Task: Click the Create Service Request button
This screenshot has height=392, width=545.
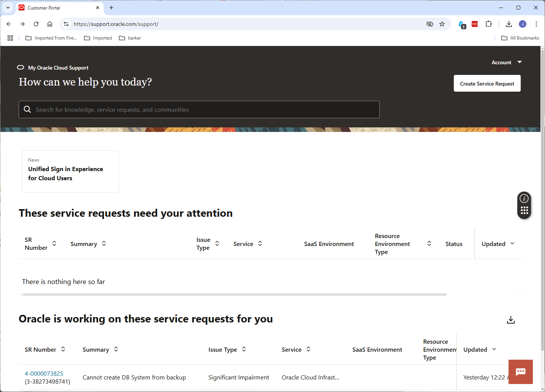Action: pos(487,84)
